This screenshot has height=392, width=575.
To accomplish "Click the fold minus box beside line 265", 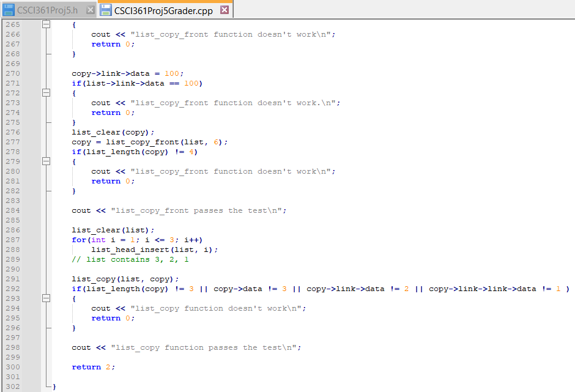I will pos(46,24).
